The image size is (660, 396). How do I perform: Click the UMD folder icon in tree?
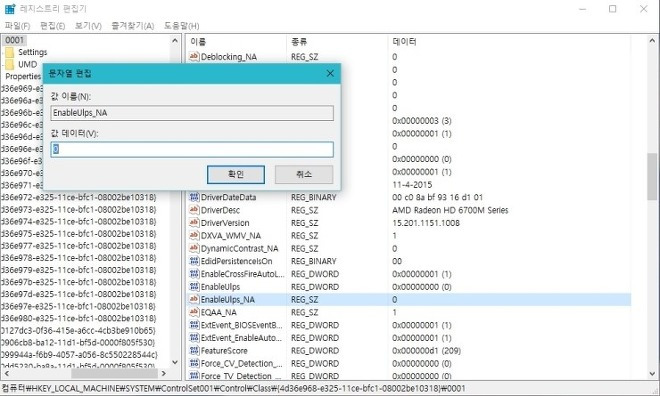[10, 64]
